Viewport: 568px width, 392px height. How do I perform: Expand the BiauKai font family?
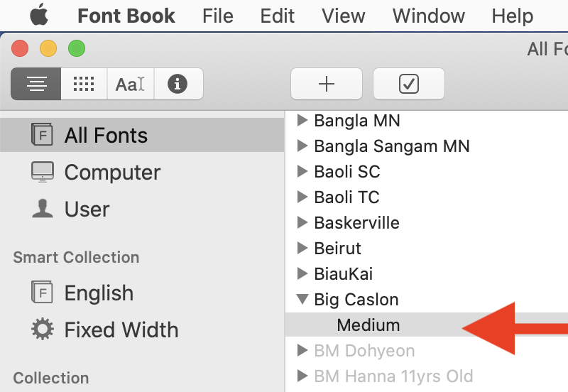click(x=302, y=273)
